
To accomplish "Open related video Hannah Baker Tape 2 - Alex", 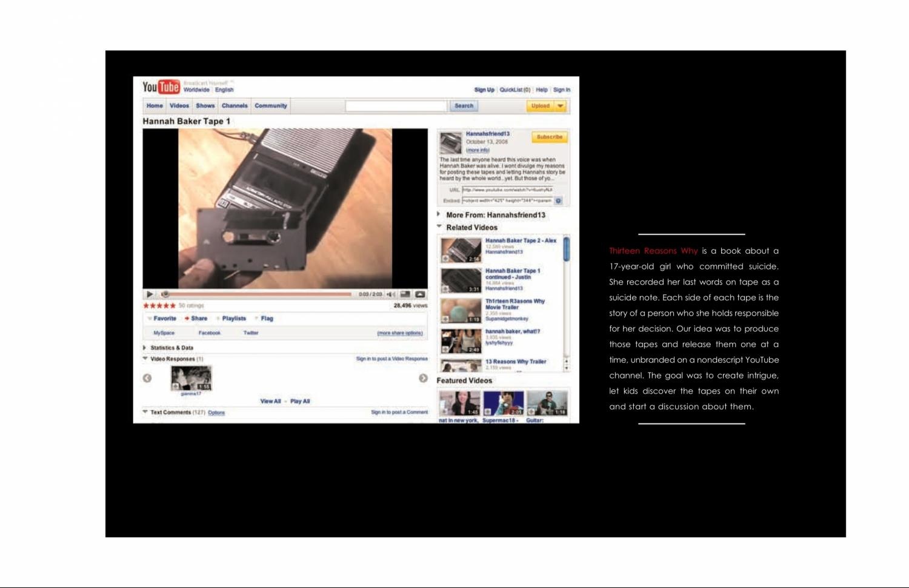I will pyautogui.click(x=521, y=240).
